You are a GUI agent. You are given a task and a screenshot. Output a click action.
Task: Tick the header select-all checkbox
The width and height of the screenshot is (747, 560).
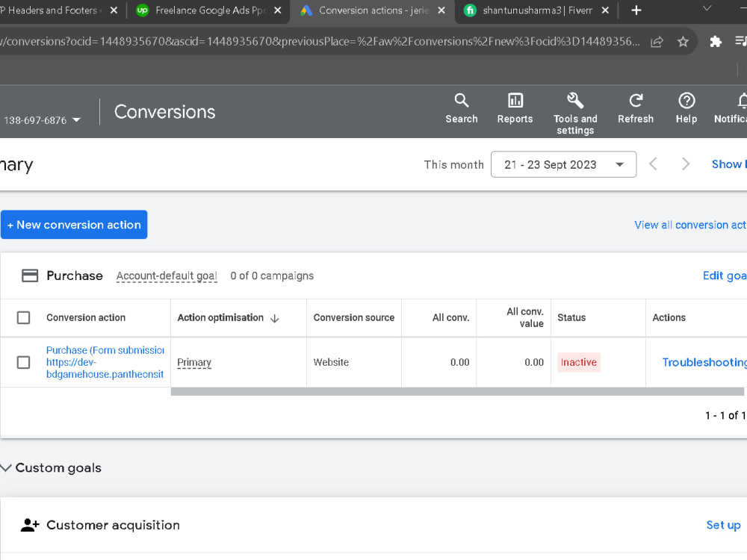(23, 317)
